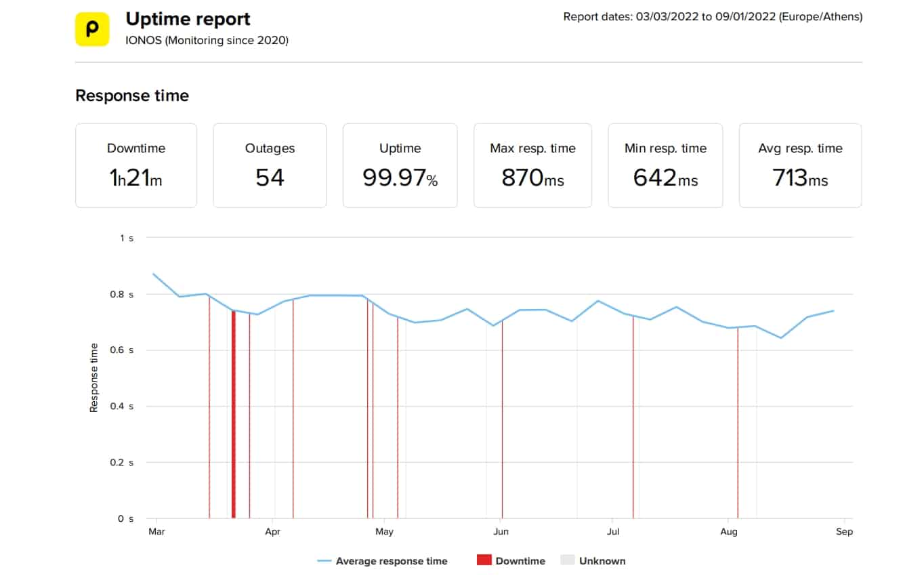Click the last data point of the response line
924x576 pixels.
(834, 310)
